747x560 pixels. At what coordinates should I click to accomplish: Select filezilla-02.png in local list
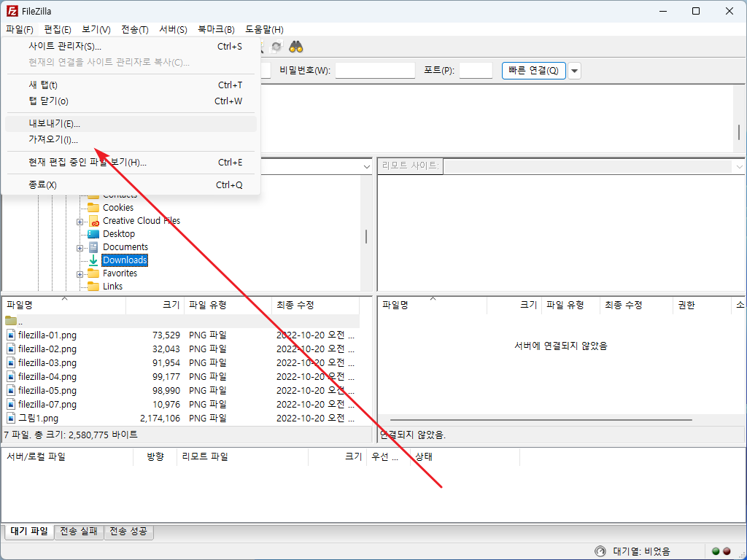point(47,349)
